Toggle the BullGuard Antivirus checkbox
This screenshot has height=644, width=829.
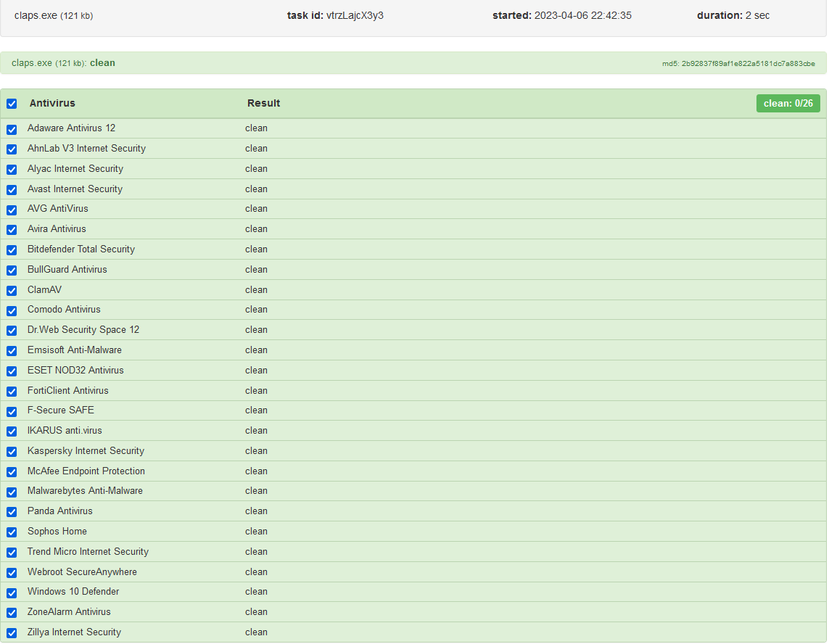pyautogui.click(x=12, y=271)
